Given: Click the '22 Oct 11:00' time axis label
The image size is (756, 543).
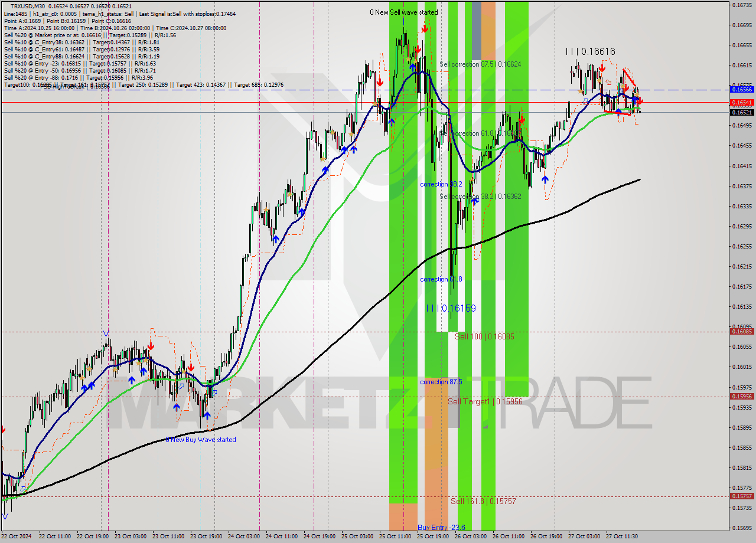Looking at the screenshot, I should 54,537.
